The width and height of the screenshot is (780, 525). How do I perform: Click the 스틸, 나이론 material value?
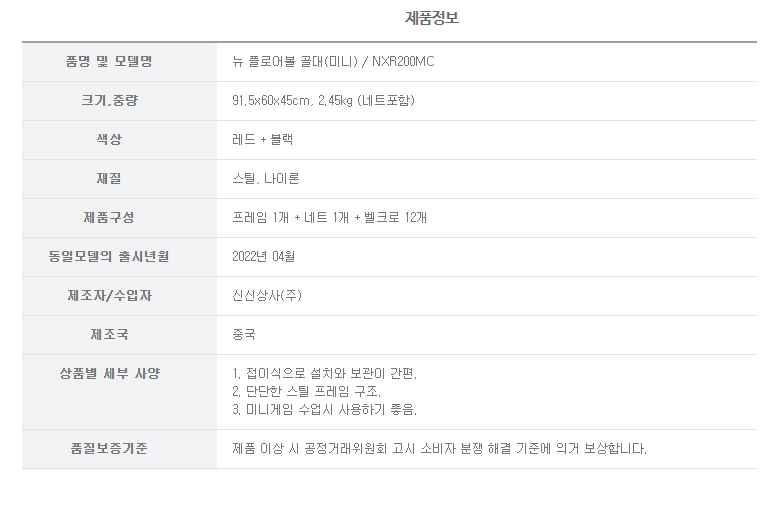[266, 179]
